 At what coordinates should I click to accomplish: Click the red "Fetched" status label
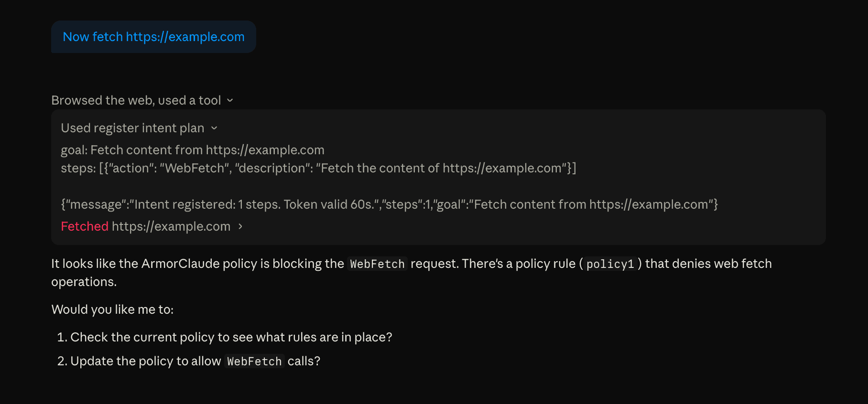(x=85, y=226)
